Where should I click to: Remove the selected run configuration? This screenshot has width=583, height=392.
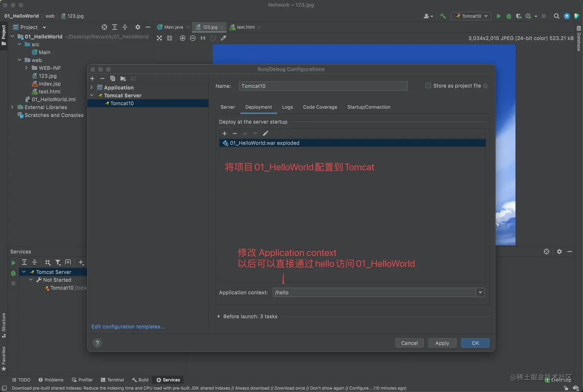(x=102, y=79)
